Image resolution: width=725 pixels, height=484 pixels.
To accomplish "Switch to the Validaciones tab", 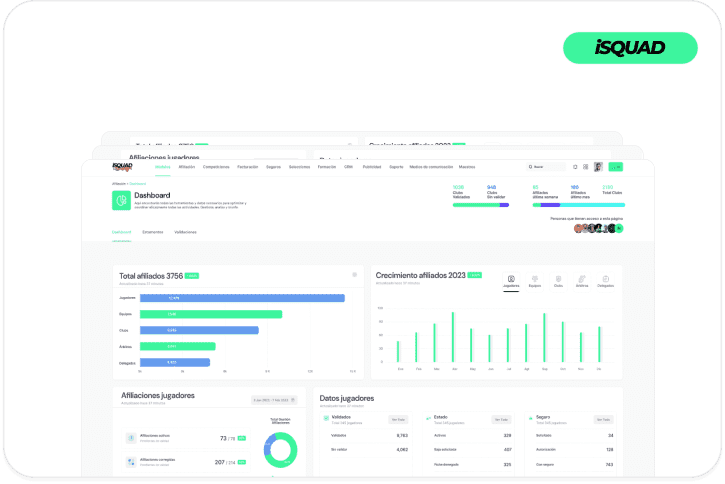I will 185,232.
